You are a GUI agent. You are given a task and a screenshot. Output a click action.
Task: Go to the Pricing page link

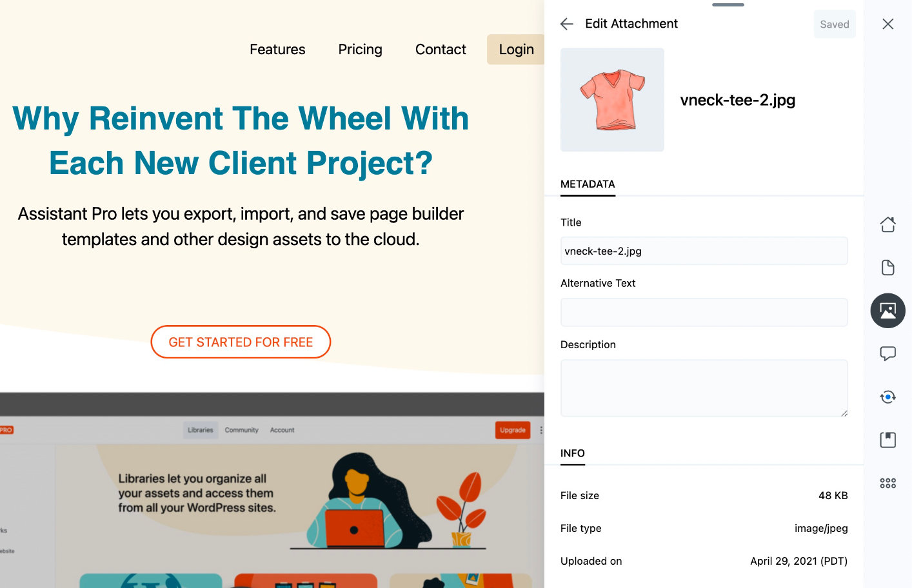(360, 50)
